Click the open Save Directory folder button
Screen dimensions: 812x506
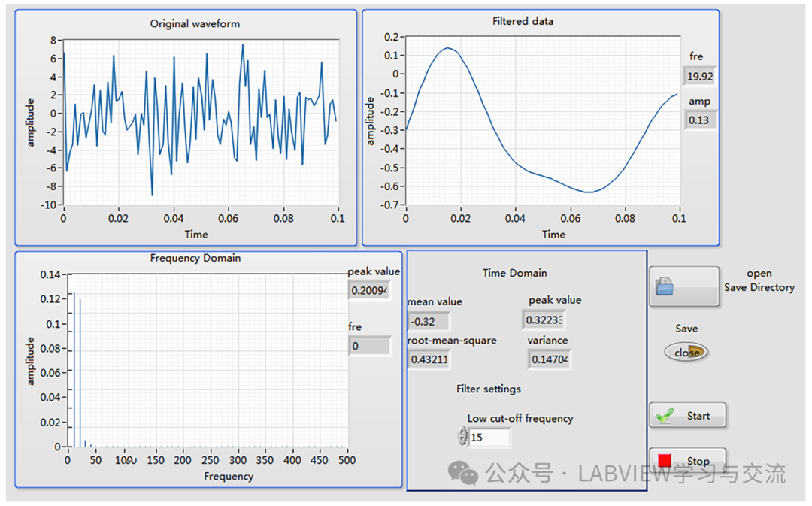click(x=684, y=286)
